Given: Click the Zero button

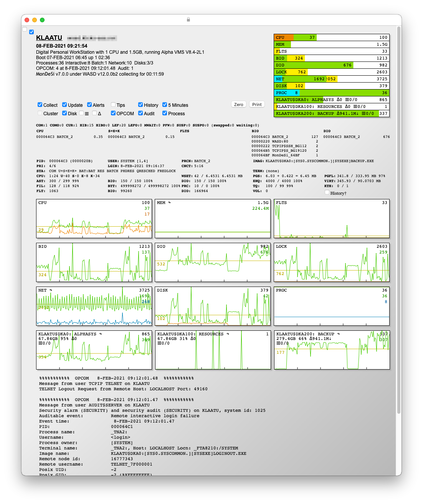Looking at the screenshot, I should point(239,104).
